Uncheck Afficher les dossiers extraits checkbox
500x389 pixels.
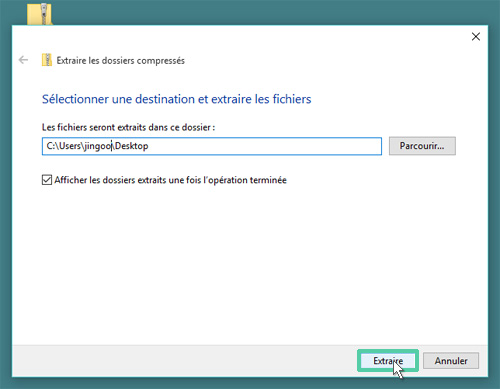(x=47, y=180)
